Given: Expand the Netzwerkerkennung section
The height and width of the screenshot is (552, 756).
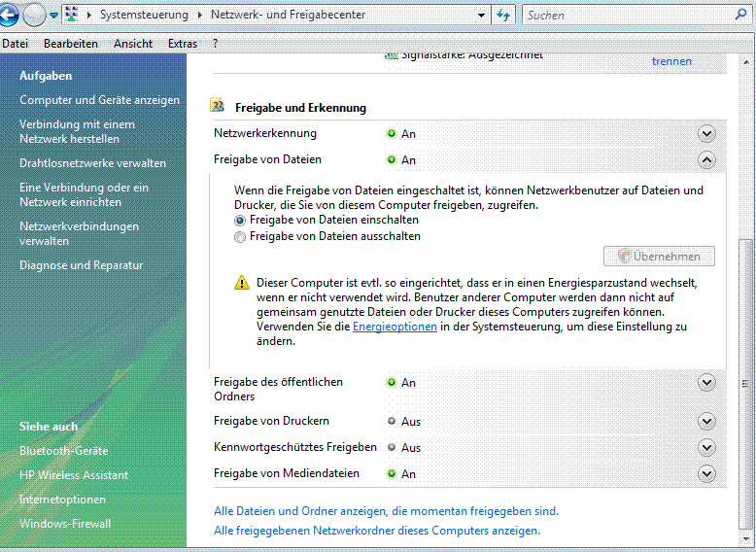Looking at the screenshot, I should coord(706,134).
